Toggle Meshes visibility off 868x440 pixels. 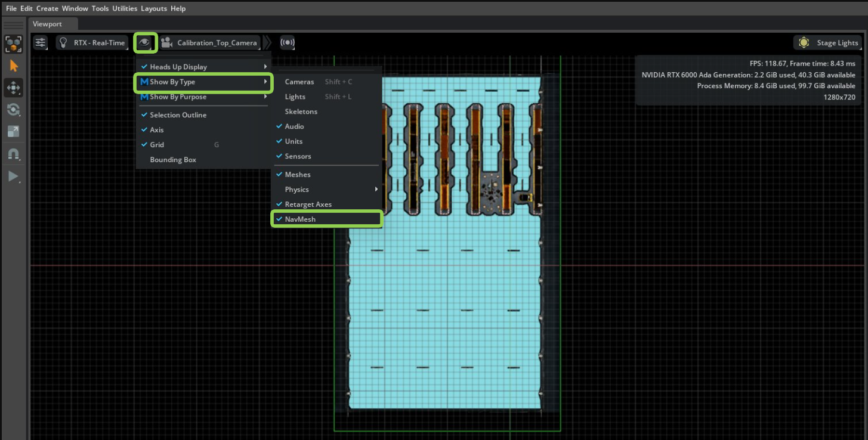[298, 175]
